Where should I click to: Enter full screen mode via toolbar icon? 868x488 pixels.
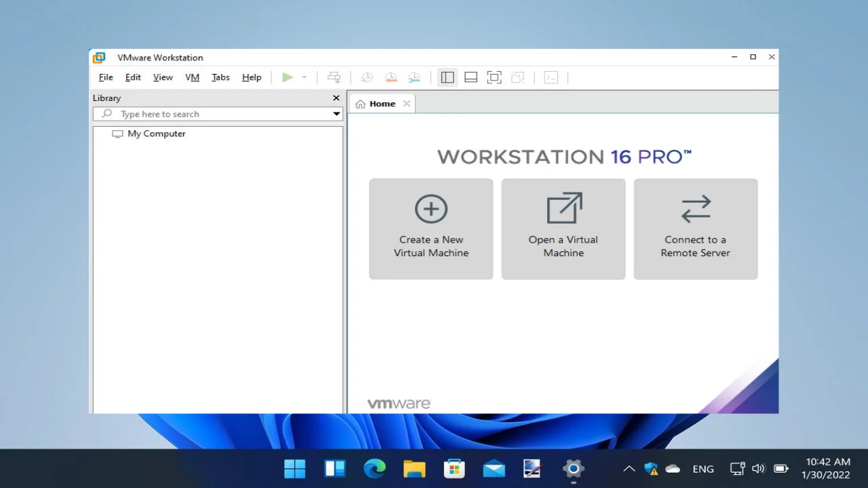[494, 77]
